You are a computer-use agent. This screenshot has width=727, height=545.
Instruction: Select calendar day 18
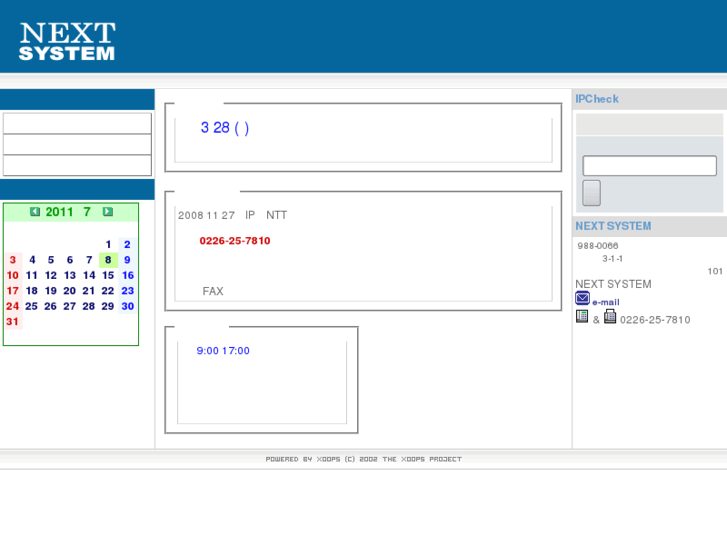(32, 291)
